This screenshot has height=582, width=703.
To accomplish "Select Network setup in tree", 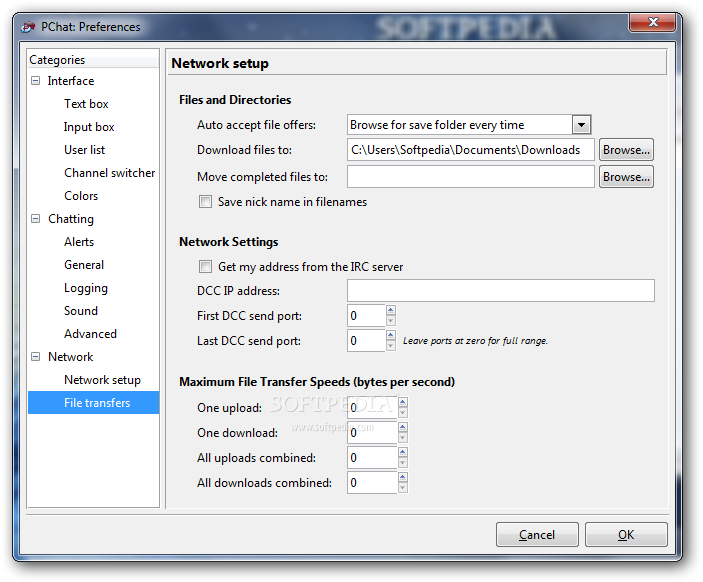I will click(x=102, y=380).
